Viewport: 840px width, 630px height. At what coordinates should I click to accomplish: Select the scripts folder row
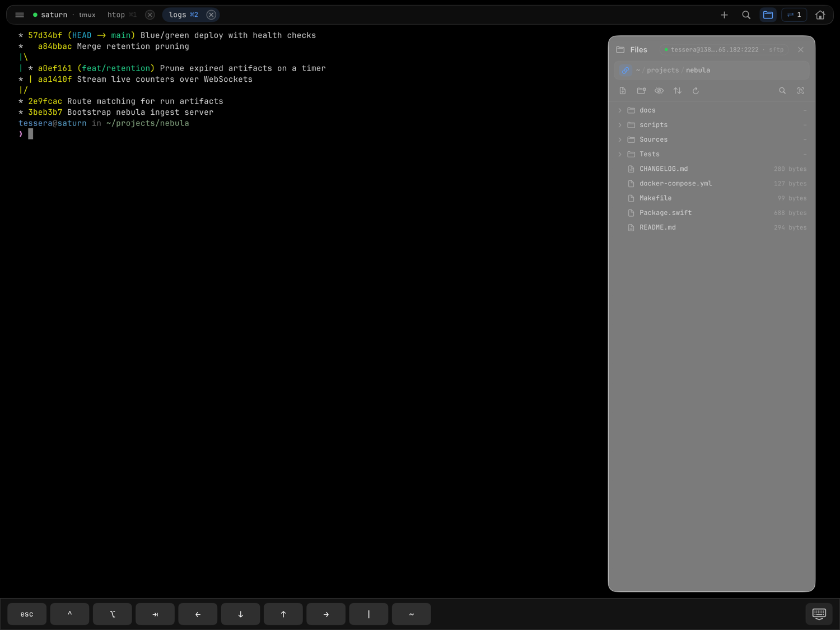[712, 125]
